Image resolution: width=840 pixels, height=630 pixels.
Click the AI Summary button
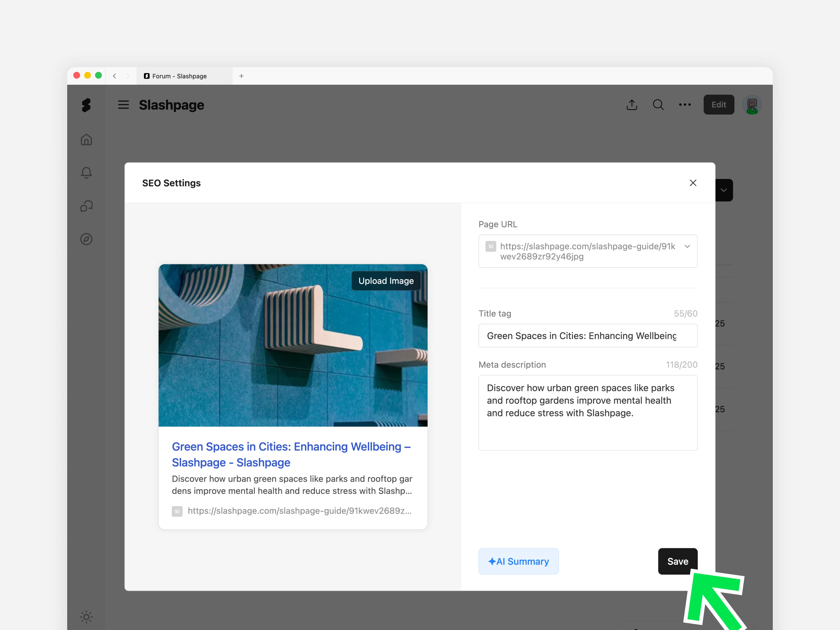click(518, 561)
